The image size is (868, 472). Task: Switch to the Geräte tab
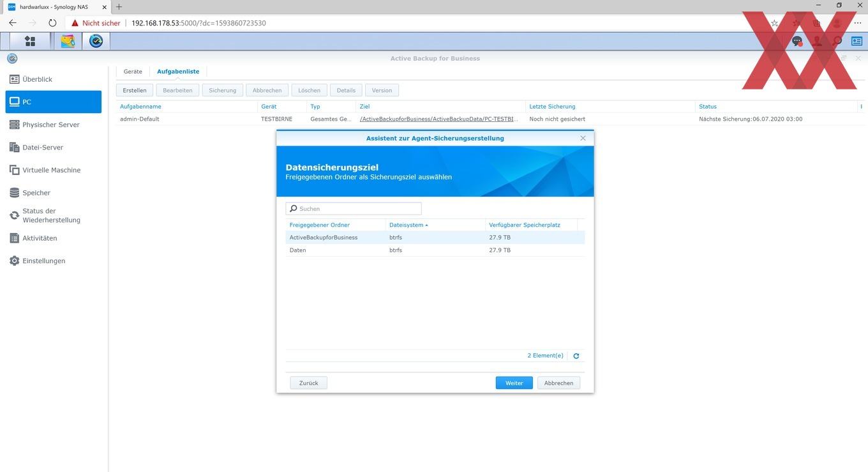(x=133, y=72)
